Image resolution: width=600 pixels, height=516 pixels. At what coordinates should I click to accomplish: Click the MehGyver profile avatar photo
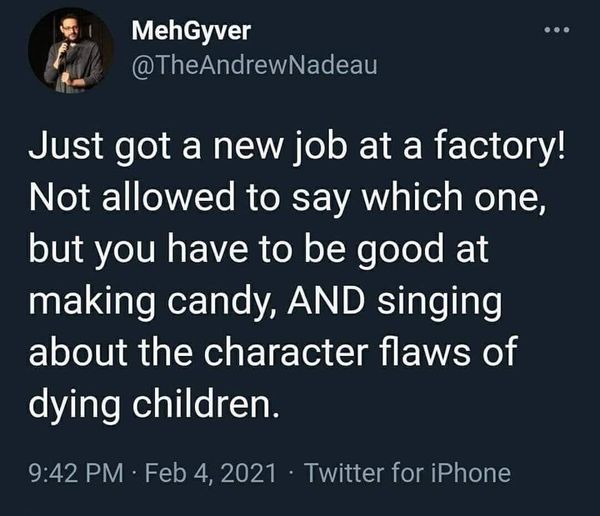(70, 50)
